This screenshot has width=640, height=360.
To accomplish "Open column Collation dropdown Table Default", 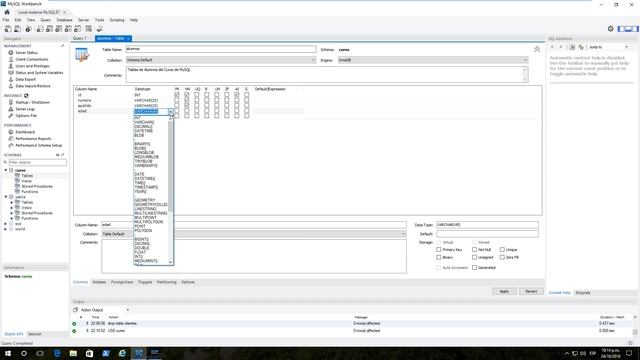I will (x=253, y=234).
